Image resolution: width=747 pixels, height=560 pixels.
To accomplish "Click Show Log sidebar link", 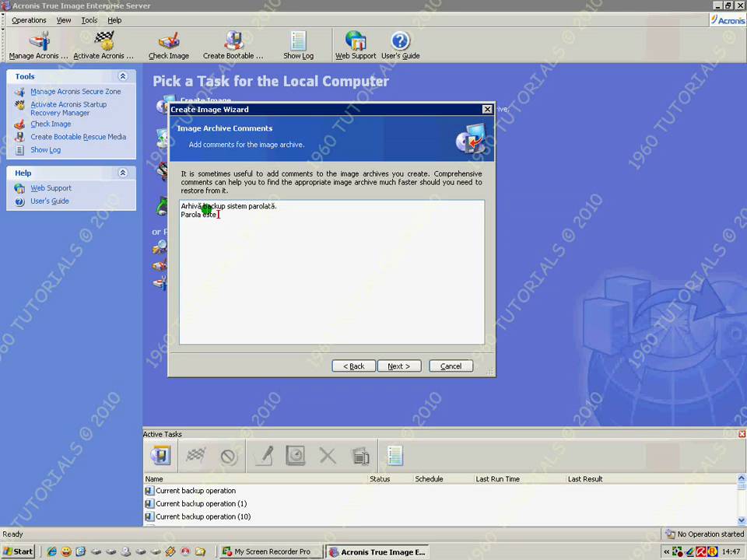I will coord(45,149).
